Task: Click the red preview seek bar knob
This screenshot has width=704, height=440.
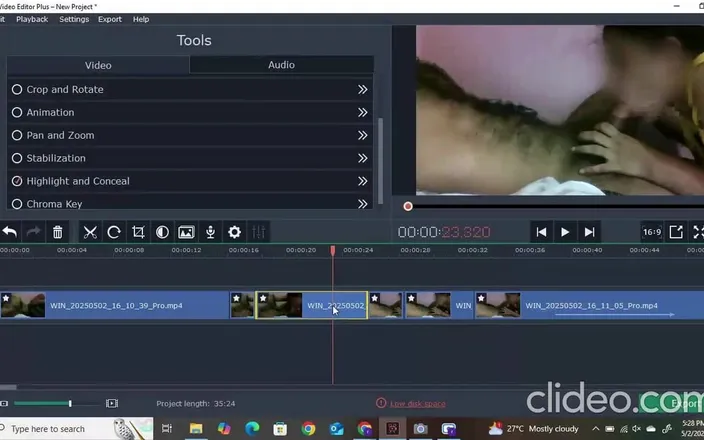Action: pyautogui.click(x=408, y=206)
